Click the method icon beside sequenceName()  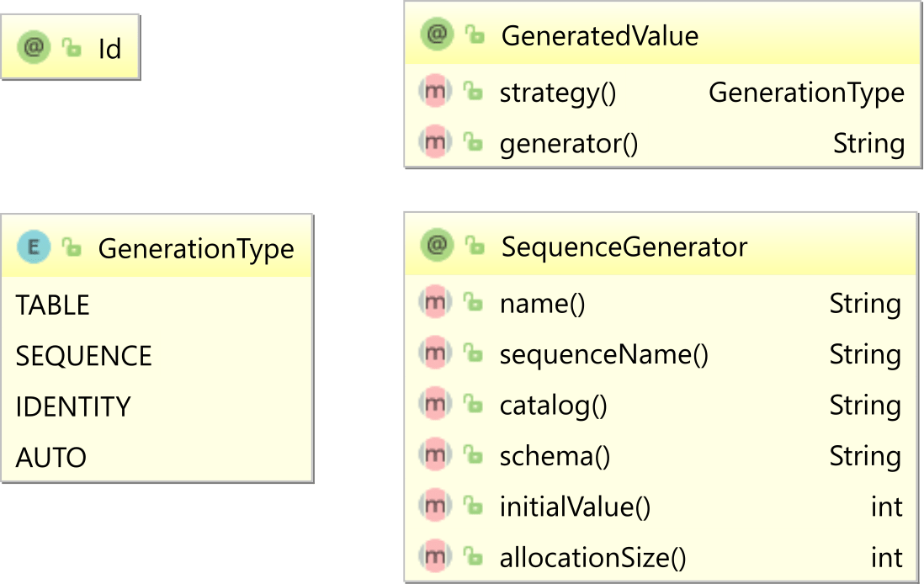coord(435,354)
